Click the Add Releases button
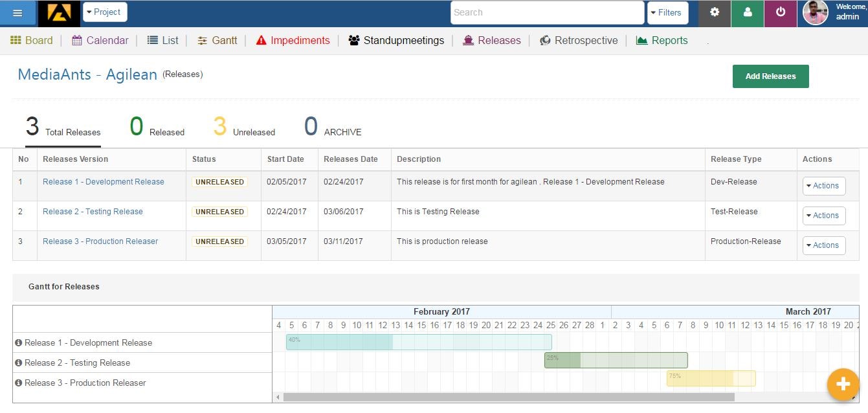Image resolution: width=868 pixels, height=413 pixels. click(770, 76)
